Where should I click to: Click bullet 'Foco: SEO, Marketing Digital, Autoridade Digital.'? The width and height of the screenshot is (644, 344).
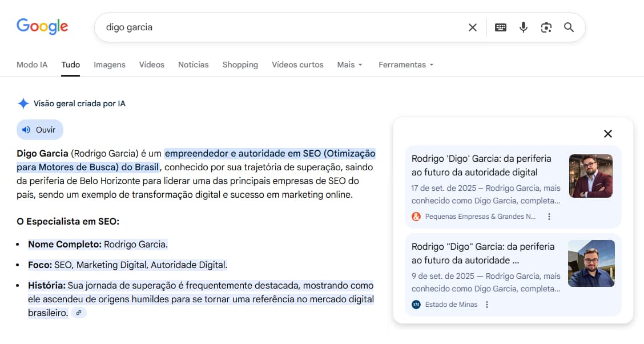[x=128, y=265]
